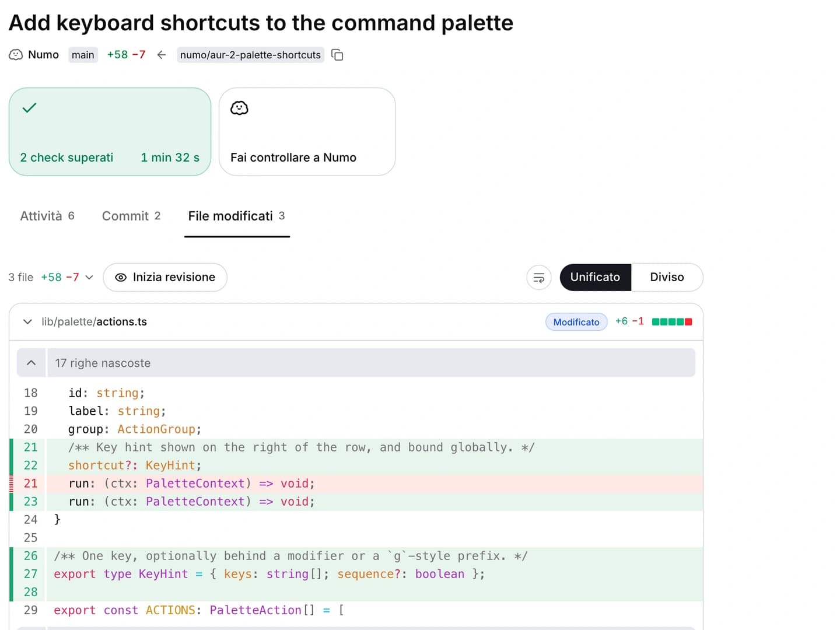Image resolution: width=840 pixels, height=630 pixels.
Task: Click the main base branch label
Action: [x=83, y=55]
